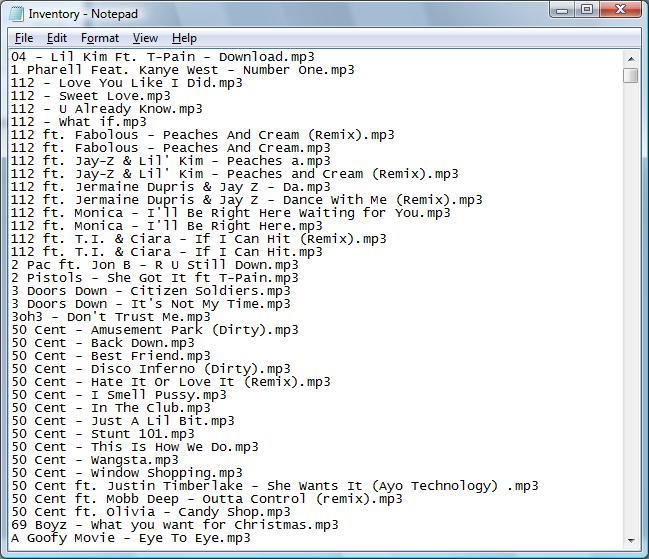The image size is (649, 559).
Task: Click line "69 Boyz - What you want for Christmas.mp3"
Action: pyautogui.click(x=175, y=525)
